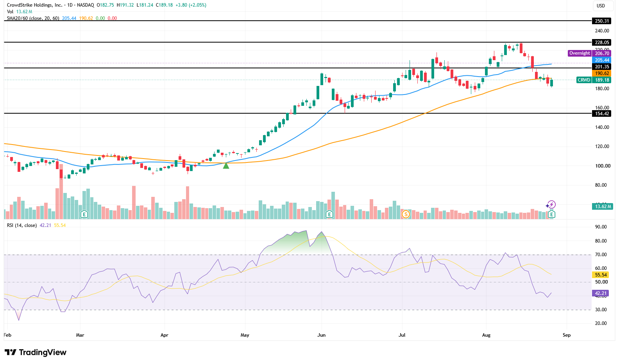The height and width of the screenshot is (364, 619).
Task: Click the 154.42 horizontal line price label
Action: click(x=602, y=114)
